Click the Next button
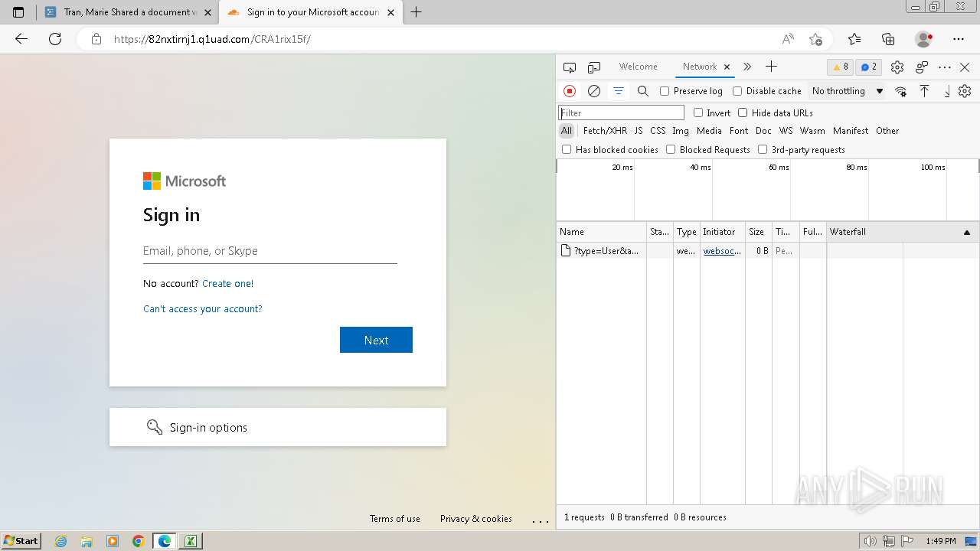Screen dimensions: 980x551 [x=376, y=340]
